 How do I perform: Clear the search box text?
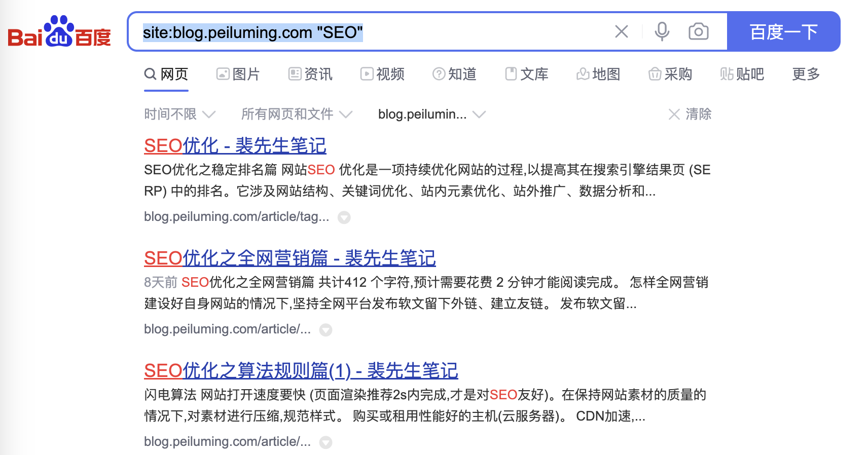click(621, 32)
